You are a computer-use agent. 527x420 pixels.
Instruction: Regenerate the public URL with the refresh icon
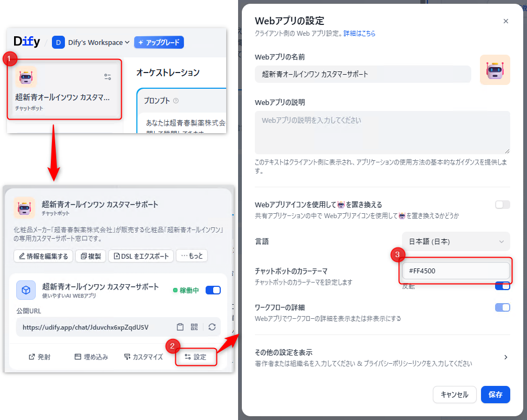pyautogui.click(x=212, y=327)
